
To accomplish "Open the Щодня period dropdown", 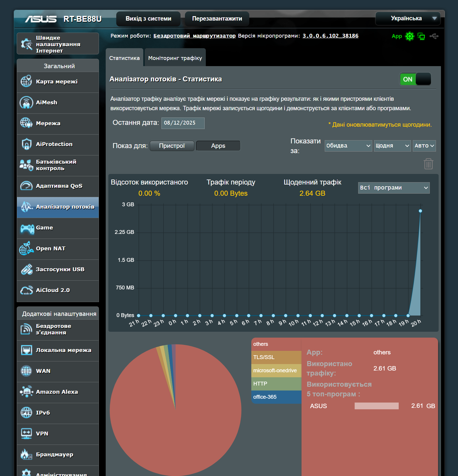I will (392, 146).
